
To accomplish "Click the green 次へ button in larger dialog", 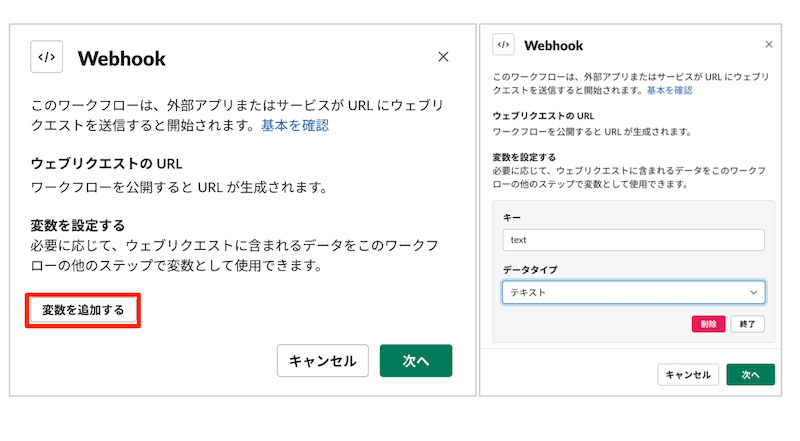I will pyautogui.click(x=416, y=361).
